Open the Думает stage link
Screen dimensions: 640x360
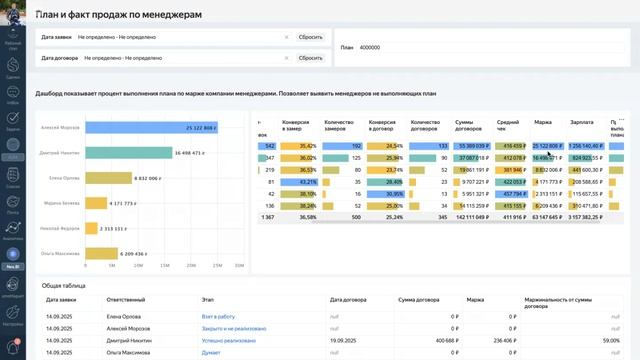[x=211, y=353]
